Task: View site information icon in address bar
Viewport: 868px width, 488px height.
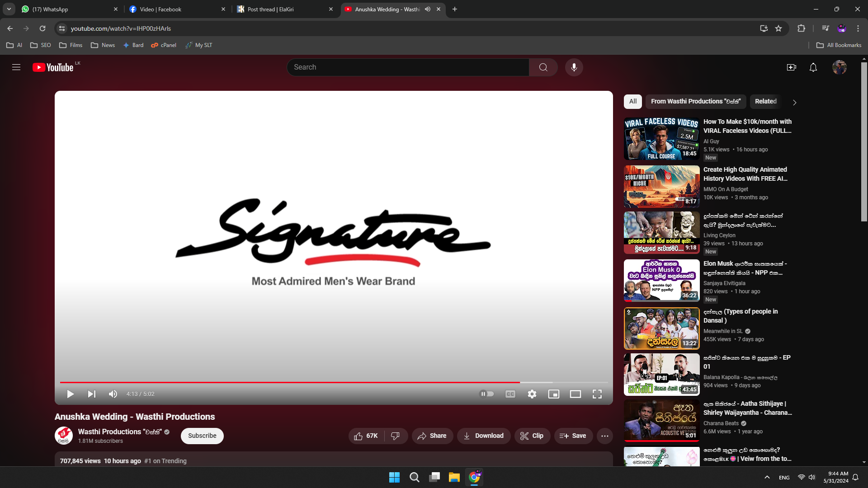Action: click(62, 28)
